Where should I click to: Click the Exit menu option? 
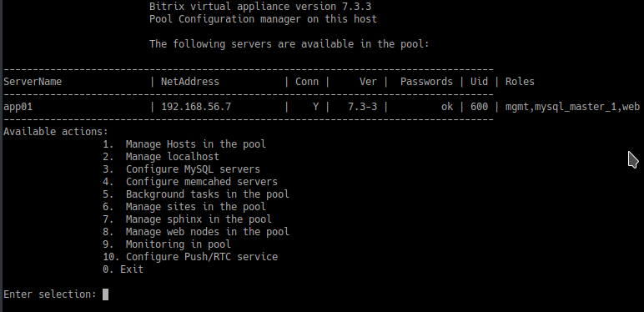[x=132, y=269]
